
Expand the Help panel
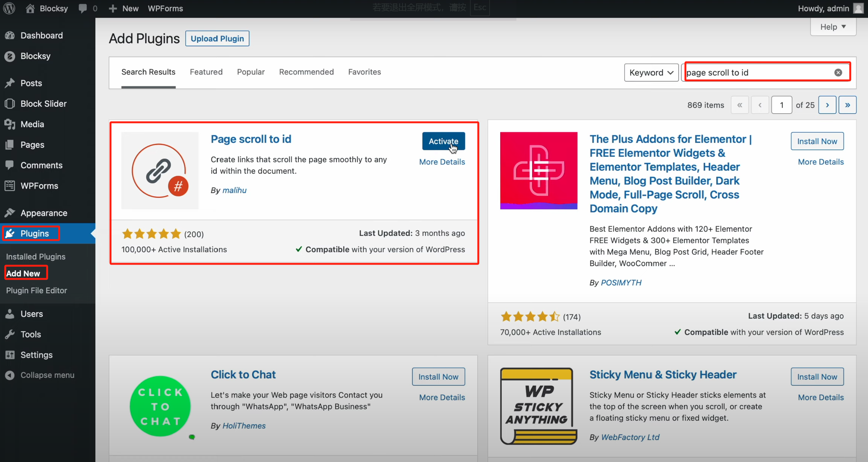(x=833, y=27)
